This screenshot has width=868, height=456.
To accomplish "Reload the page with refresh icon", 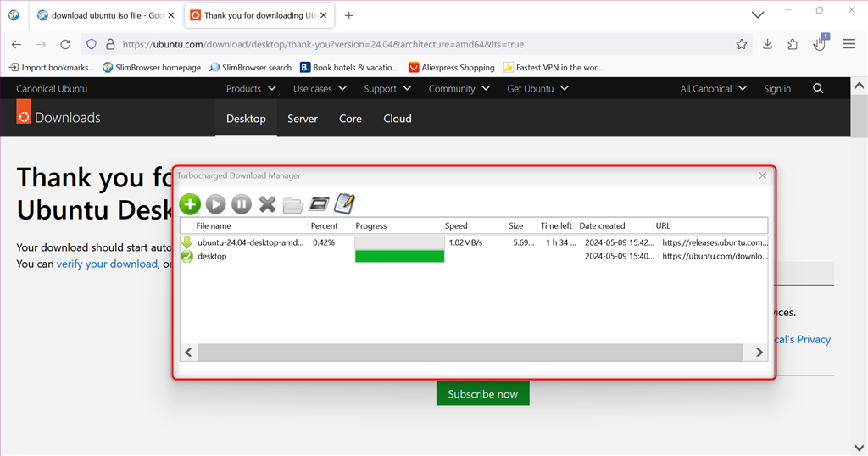I will click(65, 44).
